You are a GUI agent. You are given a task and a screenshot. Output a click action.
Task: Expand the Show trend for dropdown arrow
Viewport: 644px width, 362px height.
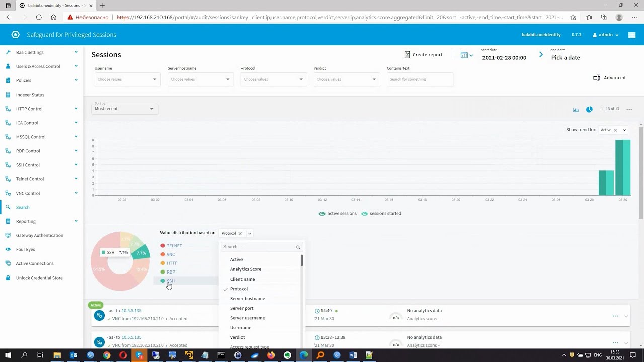tap(624, 130)
